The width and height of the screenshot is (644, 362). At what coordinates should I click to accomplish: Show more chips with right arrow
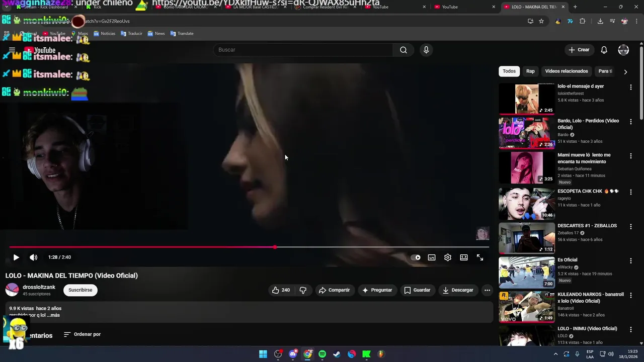(x=625, y=71)
